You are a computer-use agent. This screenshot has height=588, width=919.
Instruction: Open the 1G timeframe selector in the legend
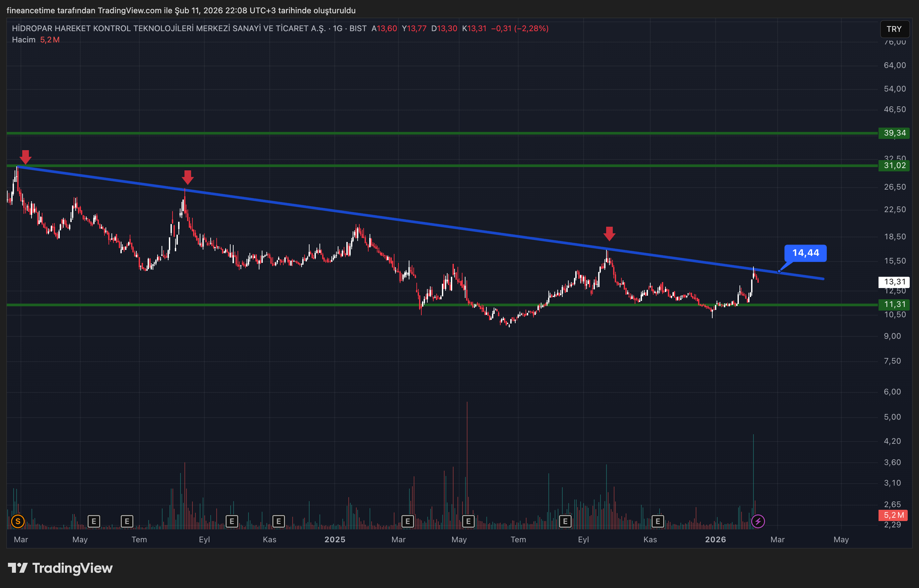click(338, 28)
